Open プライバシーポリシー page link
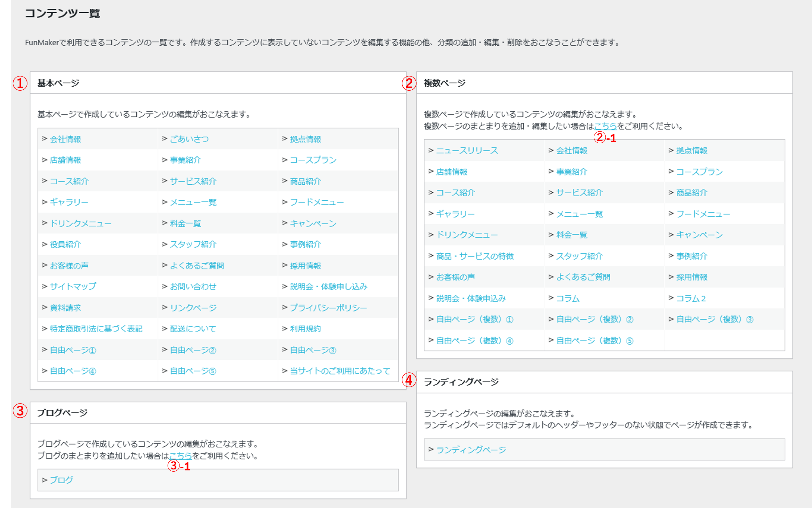 (x=328, y=308)
